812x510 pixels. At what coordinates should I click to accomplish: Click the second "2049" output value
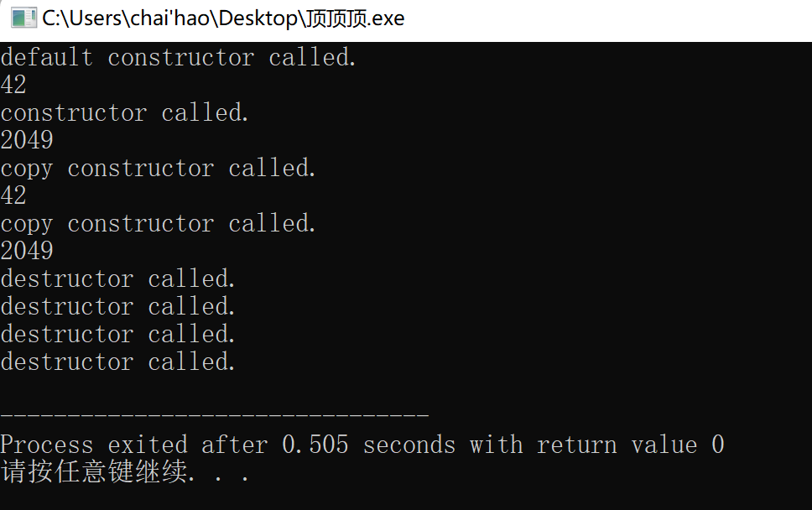point(27,251)
